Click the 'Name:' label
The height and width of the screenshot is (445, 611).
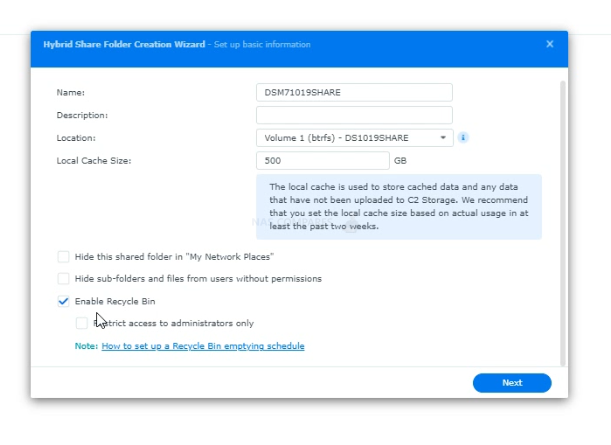coord(71,92)
